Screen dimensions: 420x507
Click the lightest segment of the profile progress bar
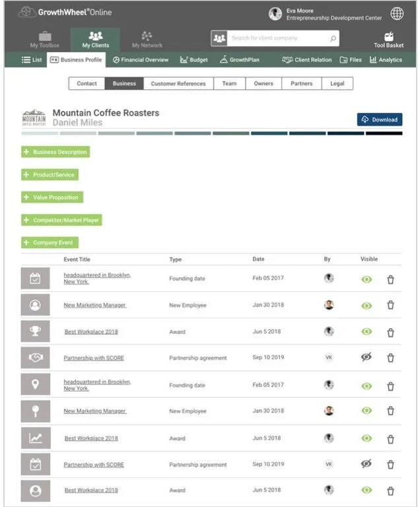point(40,133)
